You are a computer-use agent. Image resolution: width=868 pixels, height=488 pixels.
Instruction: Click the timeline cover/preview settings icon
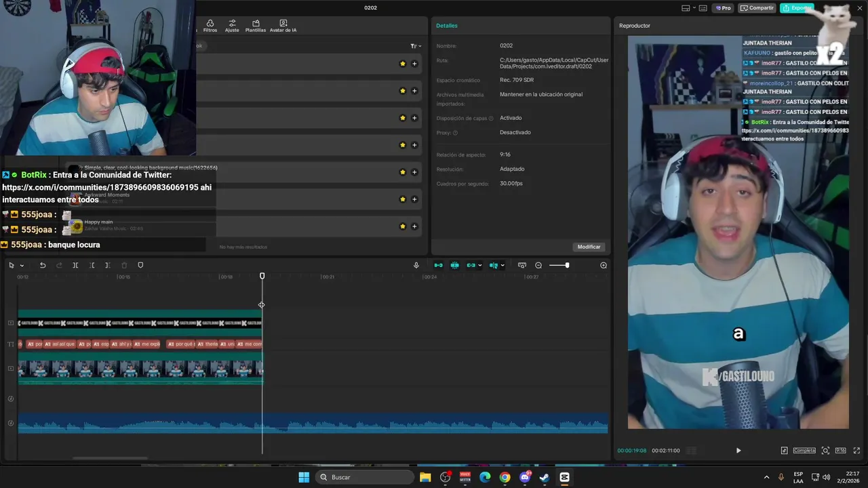point(522,265)
